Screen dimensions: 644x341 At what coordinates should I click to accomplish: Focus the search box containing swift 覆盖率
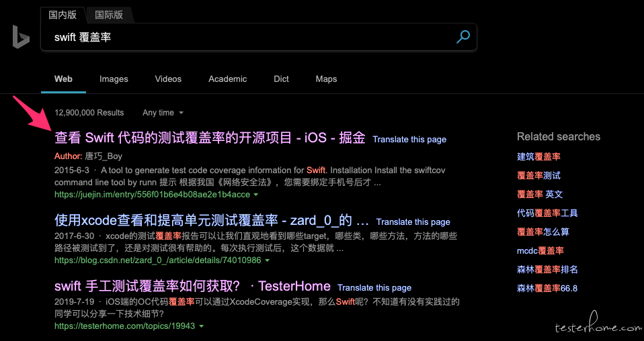pyautogui.click(x=259, y=37)
